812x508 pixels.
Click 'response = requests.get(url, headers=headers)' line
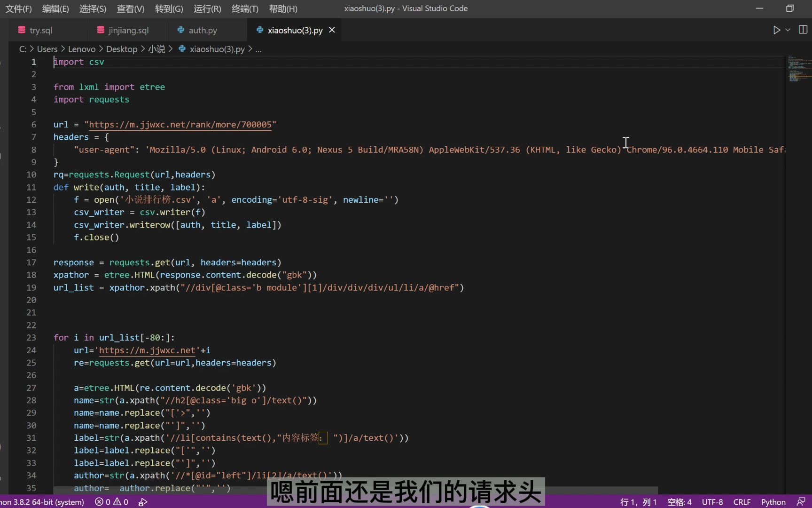click(167, 262)
